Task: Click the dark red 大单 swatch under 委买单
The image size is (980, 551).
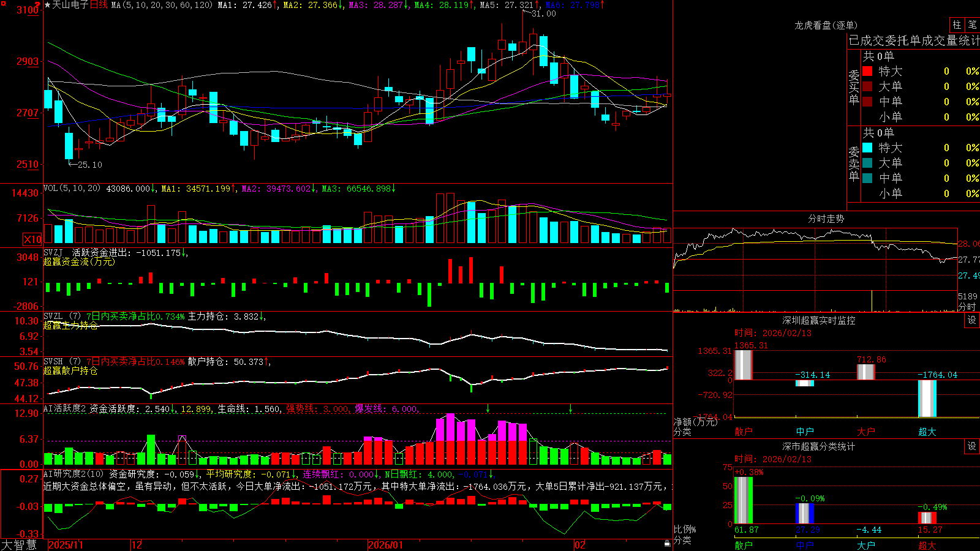Action: click(867, 86)
